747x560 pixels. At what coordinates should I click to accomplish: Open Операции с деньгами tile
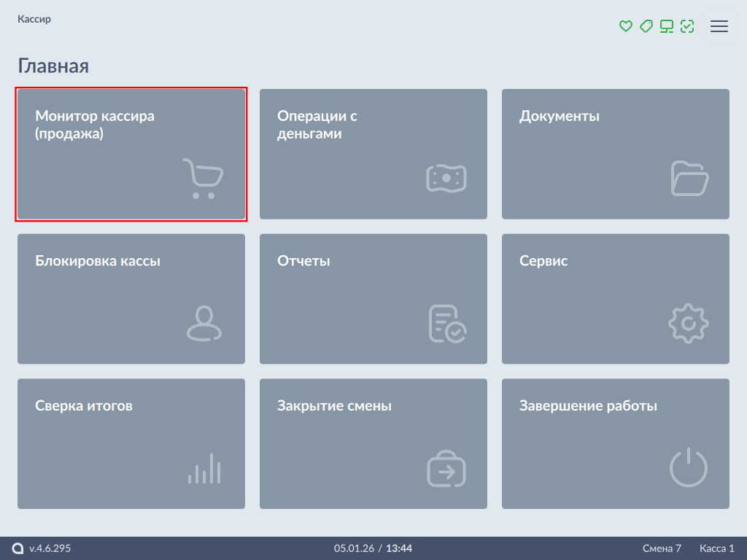(373, 154)
